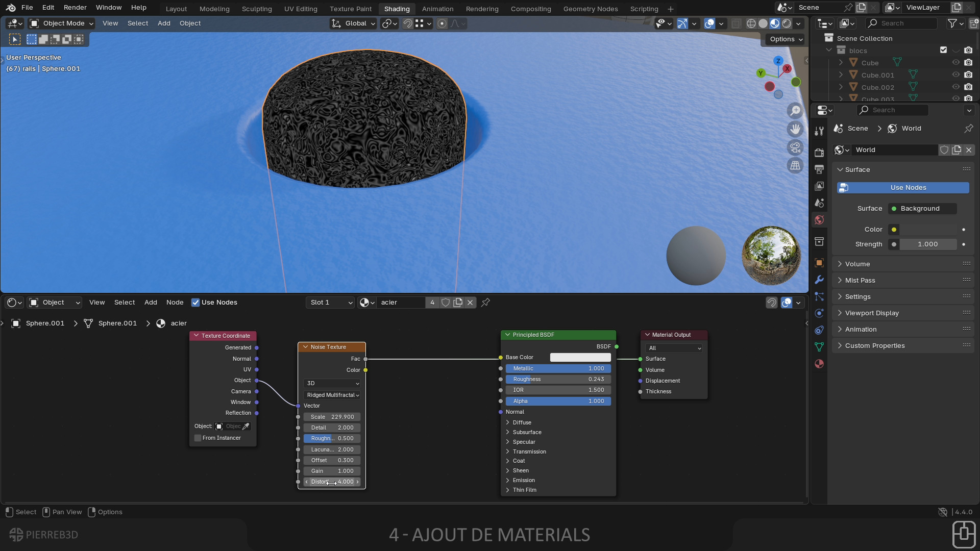This screenshot has height=551, width=980.
Task: Toggle camera view icon in viewport
Action: pyautogui.click(x=795, y=147)
